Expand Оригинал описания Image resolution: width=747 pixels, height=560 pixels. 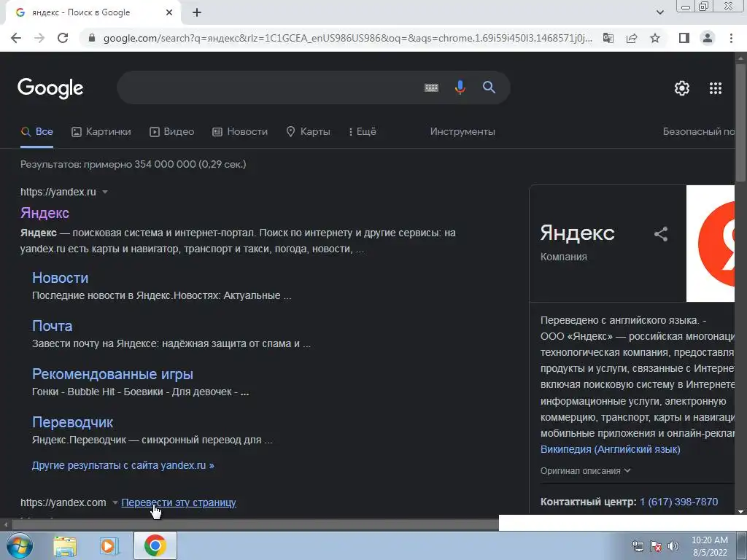586,471
